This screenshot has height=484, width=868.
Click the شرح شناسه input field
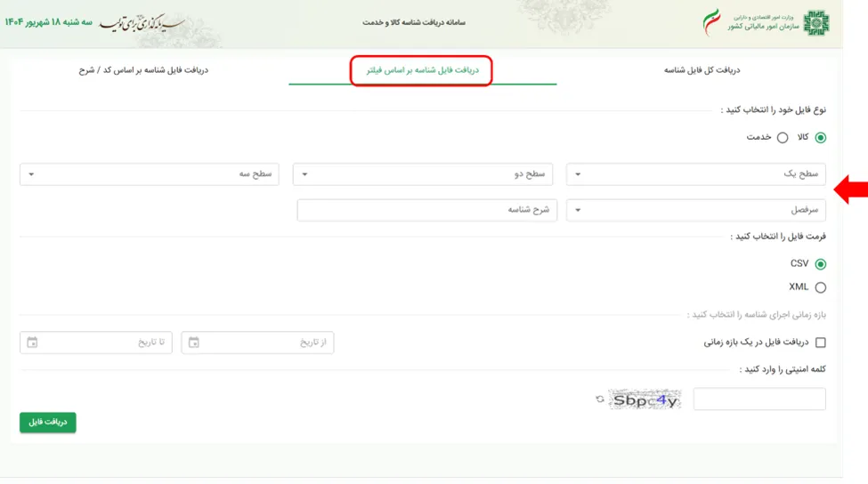tap(426, 210)
